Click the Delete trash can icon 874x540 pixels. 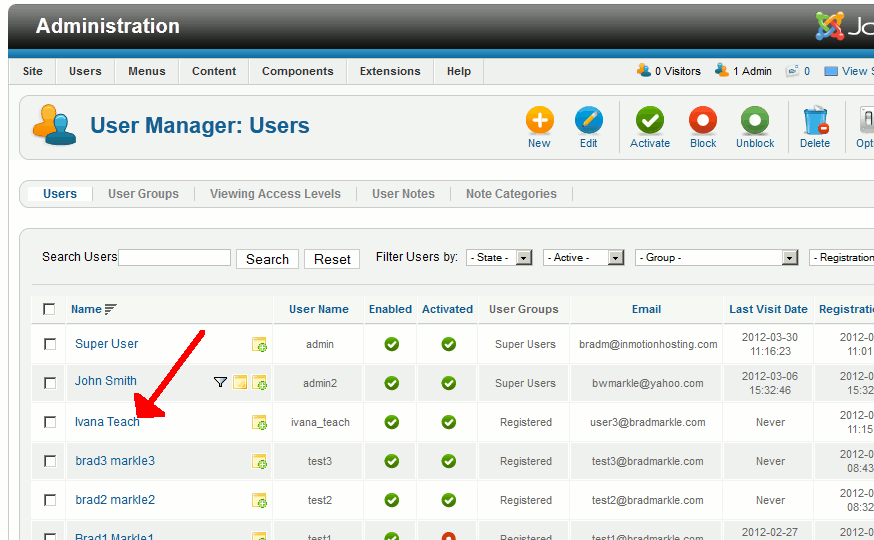pos(815,123)
